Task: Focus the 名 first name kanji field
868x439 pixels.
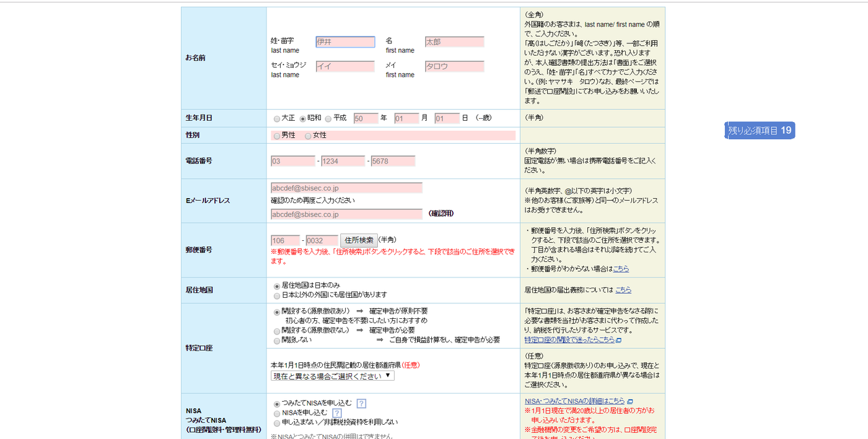Action: 454,42
